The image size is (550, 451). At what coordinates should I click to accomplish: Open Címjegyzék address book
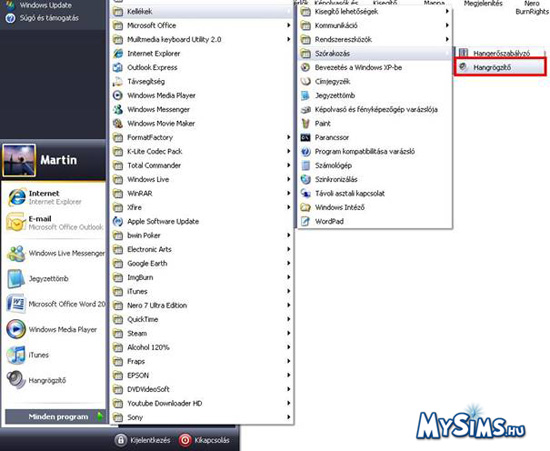point(375,81)
